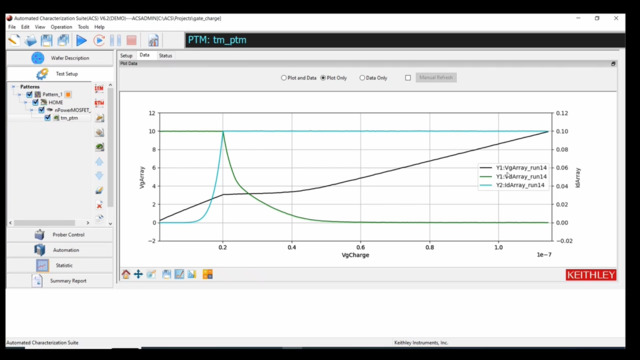
Task: Open the Help menu
Action: 100,27
